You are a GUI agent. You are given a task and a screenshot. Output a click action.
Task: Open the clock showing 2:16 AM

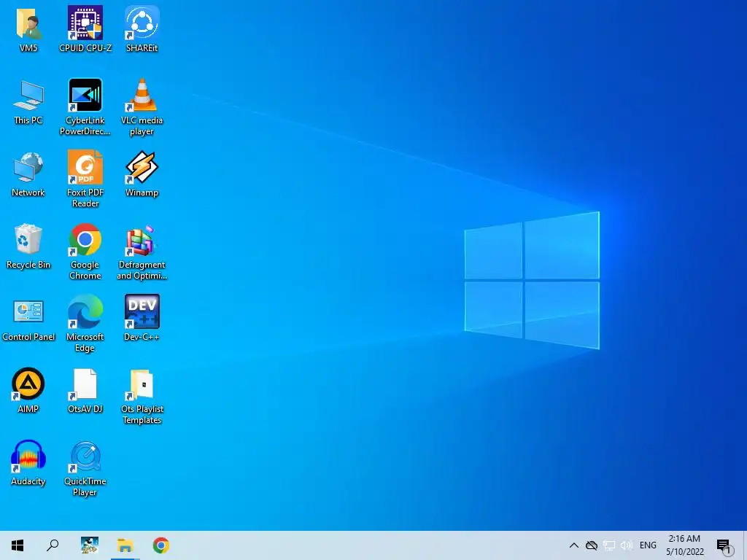[684, 545]
